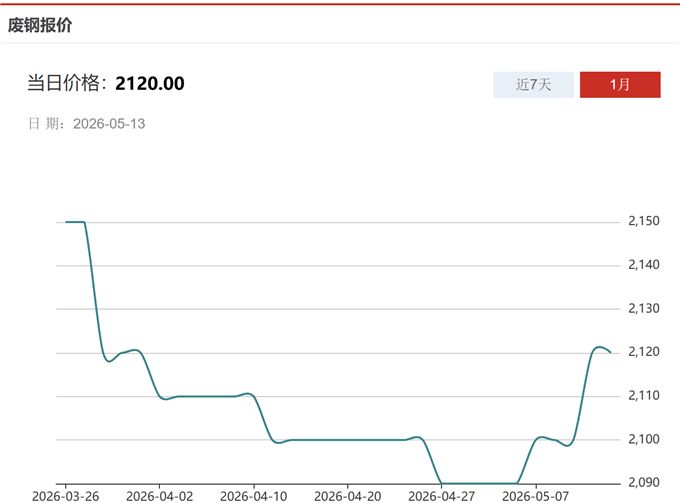Click the 废钢报价 section heading
The width and height of the screenshot is (680, 503).
click(x=40, y=25)
